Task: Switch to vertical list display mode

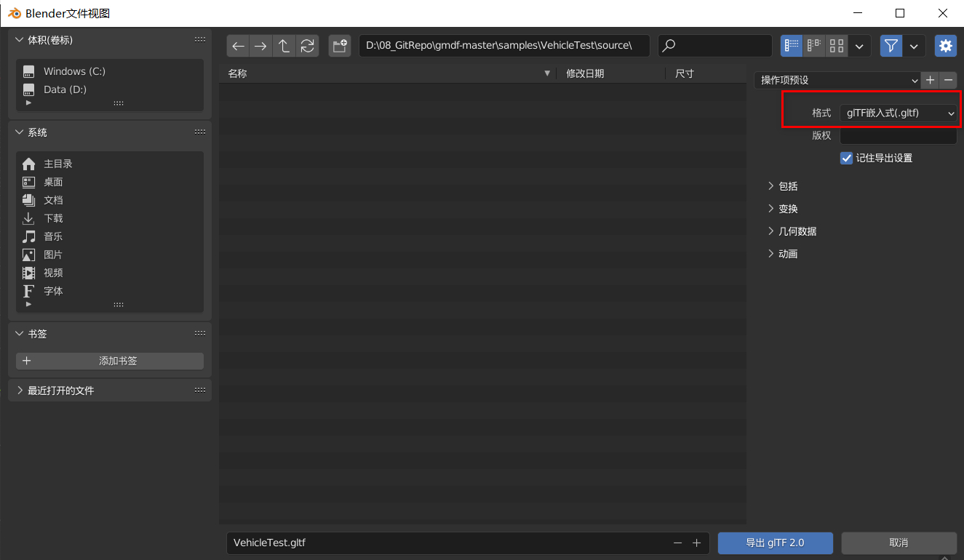Action: (792, 45)
